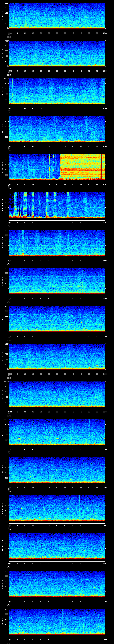The width and height of the screenshot is (114, 644).
Task: Click the '24:00' end time label
Action: tap(105, 374)
